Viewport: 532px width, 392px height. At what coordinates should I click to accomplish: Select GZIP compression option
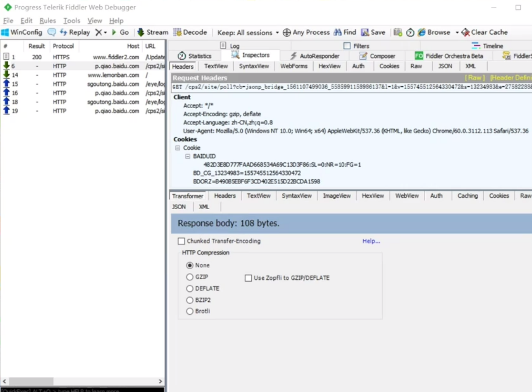190,277
